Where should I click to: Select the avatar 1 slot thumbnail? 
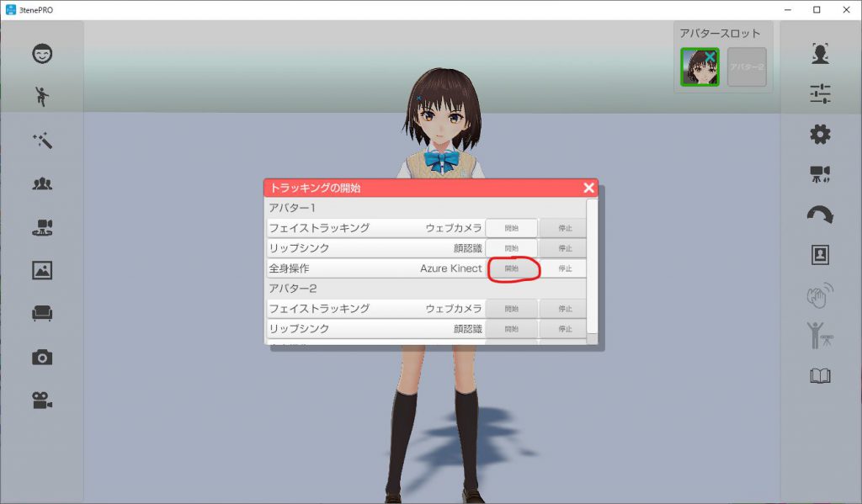(x=700, y=67)
